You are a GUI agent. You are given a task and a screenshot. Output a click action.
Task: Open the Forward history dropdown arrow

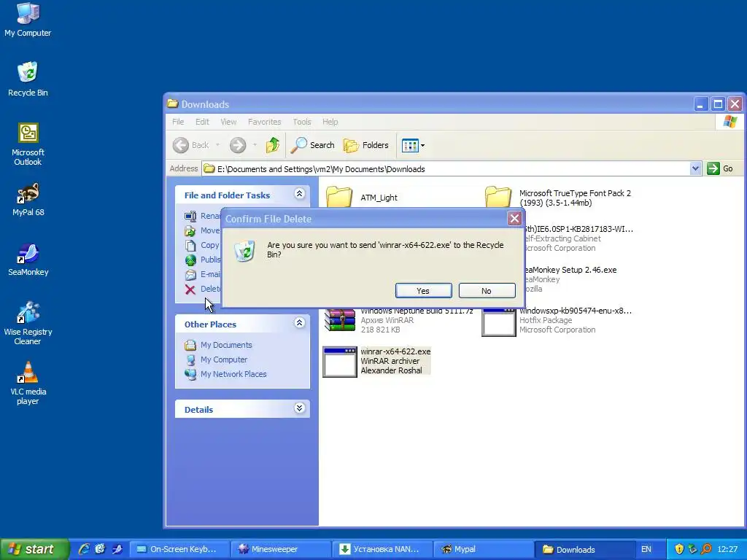click(255, 145)
